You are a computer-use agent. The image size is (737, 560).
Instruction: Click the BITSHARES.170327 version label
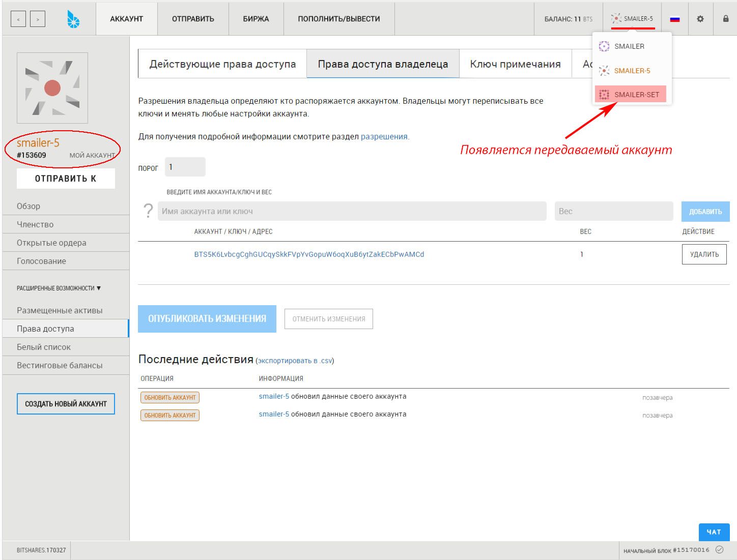[41, 550]
